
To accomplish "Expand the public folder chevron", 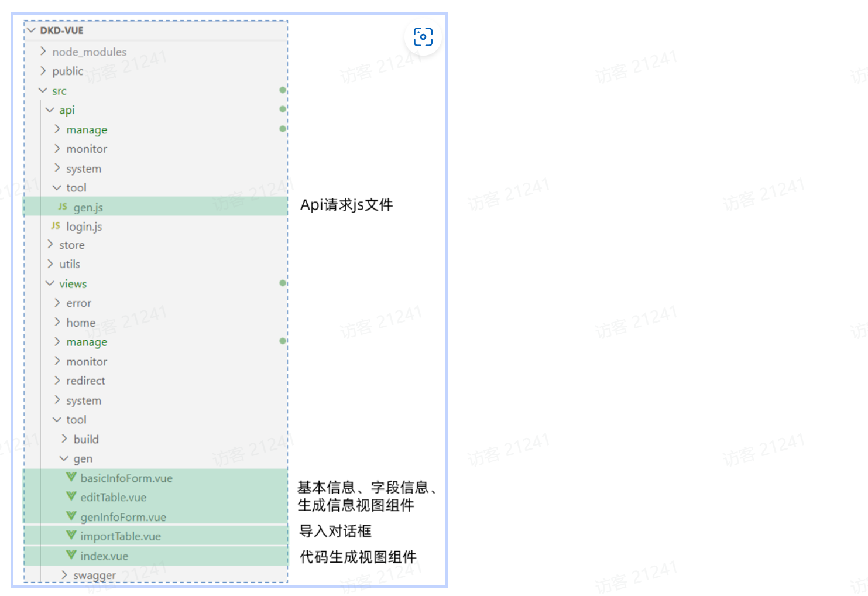I will click(43, 71).
